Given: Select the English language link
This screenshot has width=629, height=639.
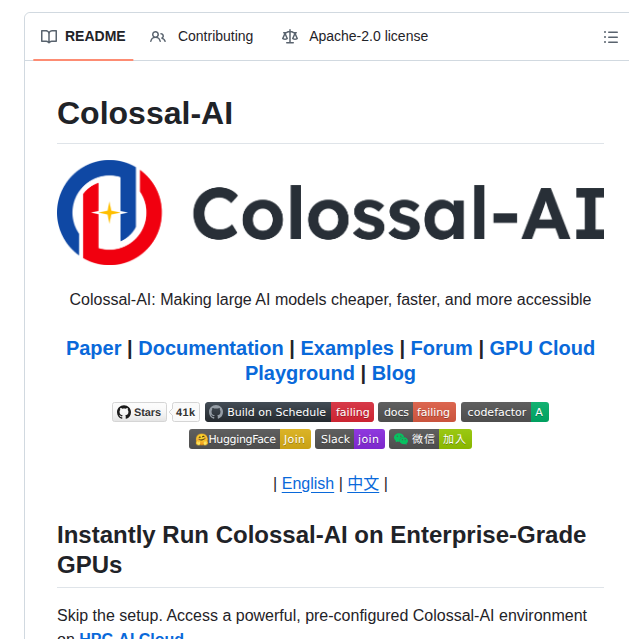Looking at the screenshot, I should tap(308, 484).
